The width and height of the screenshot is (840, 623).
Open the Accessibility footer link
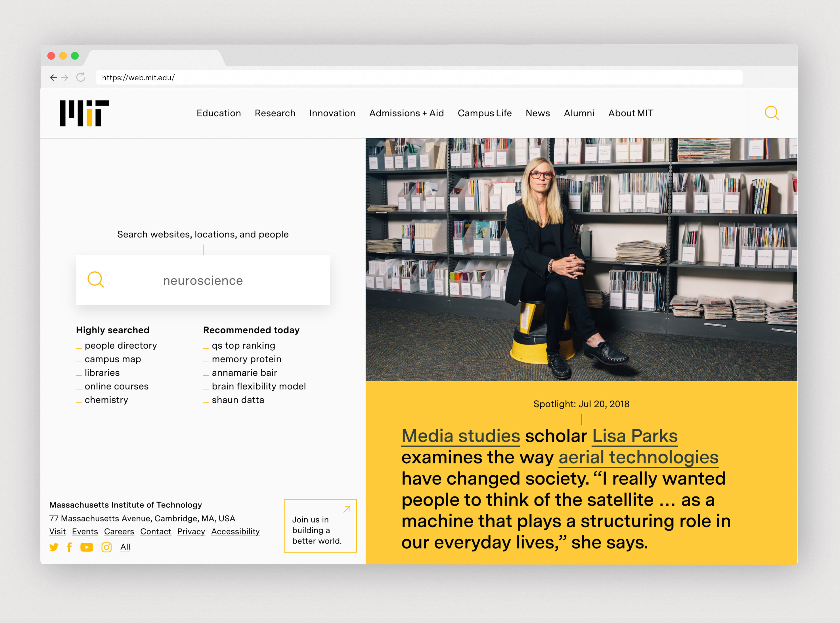[235, 531]
